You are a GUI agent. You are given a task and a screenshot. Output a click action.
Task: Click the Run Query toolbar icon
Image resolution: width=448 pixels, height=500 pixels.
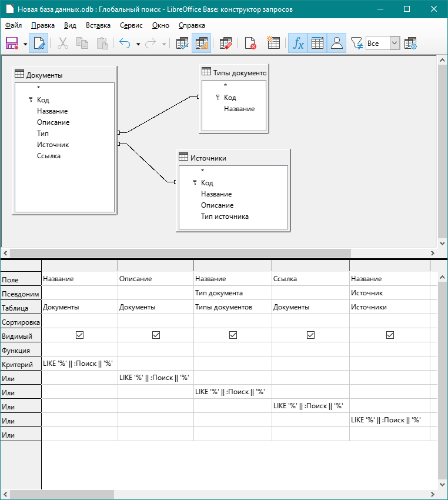(182, 43)
